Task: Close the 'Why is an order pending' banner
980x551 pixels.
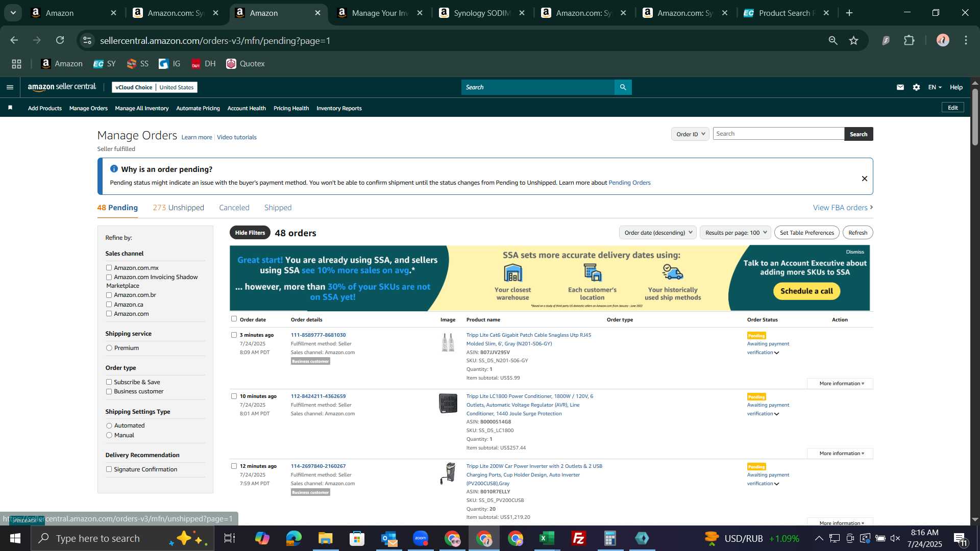Action: 864,179
